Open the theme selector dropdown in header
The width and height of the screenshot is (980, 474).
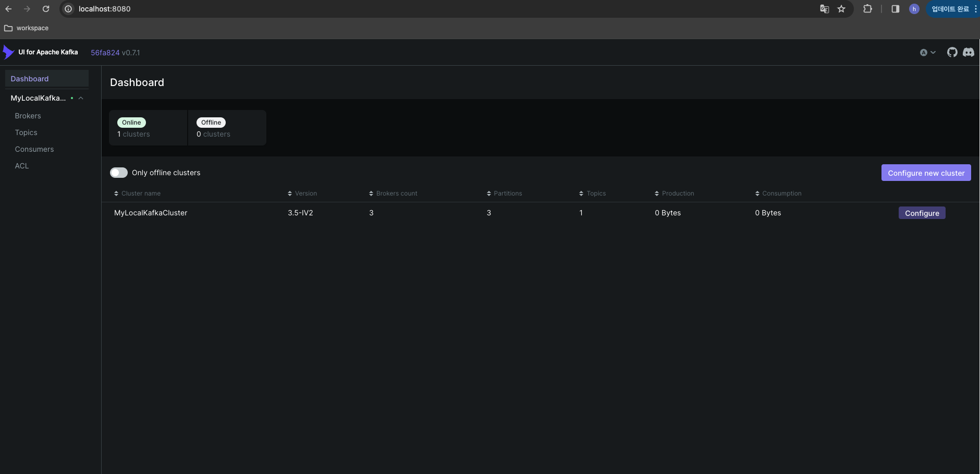point(928,53)
